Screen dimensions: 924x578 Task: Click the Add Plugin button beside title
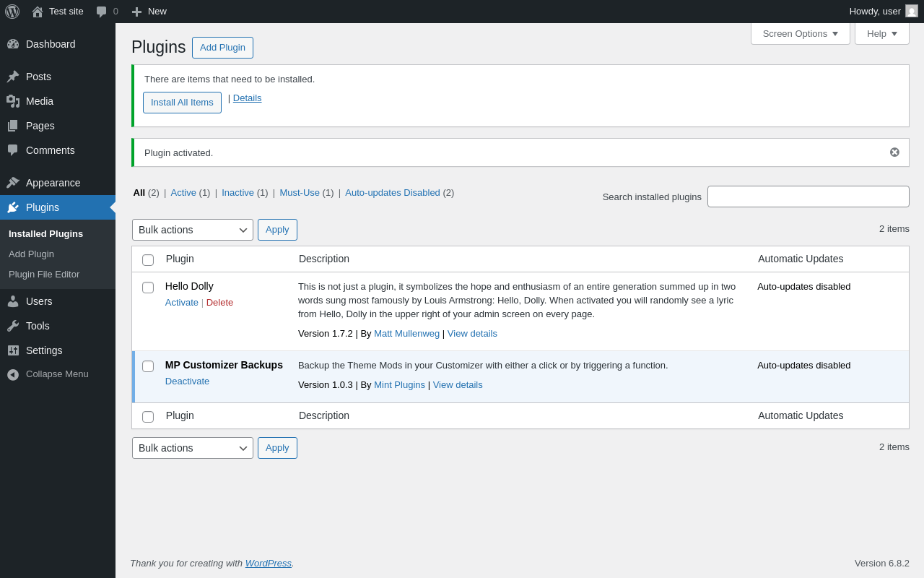pos(222,48)
